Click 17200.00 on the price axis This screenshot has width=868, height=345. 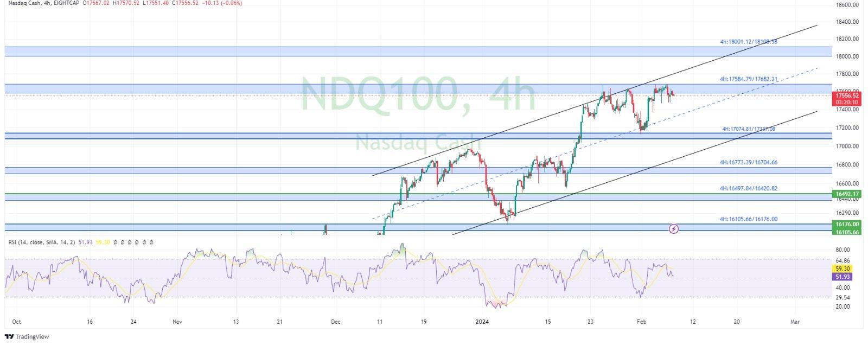pos(848,128)
